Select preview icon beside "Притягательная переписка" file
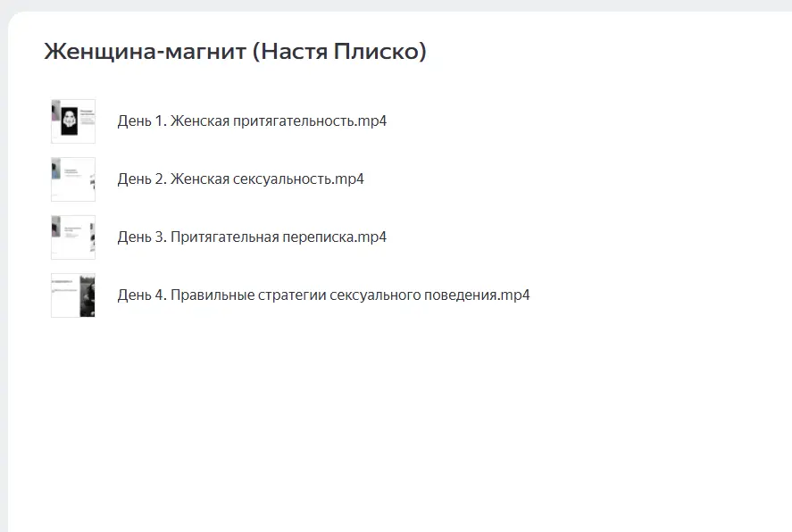The image size is (792, 532). coord(73,237)
